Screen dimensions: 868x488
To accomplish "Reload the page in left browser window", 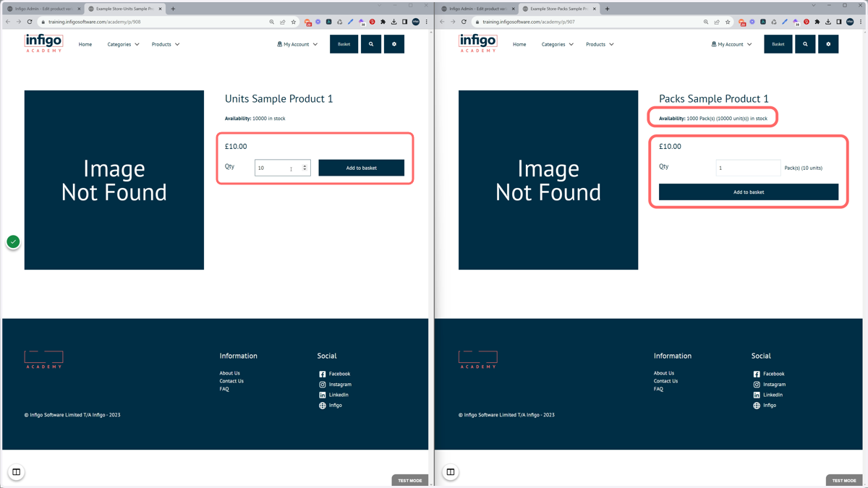I will tap(30, 22).
